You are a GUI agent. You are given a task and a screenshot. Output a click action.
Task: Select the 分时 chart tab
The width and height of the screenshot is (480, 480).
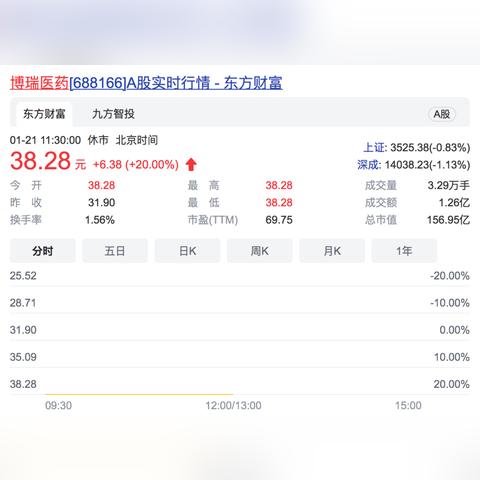(43, 251)
